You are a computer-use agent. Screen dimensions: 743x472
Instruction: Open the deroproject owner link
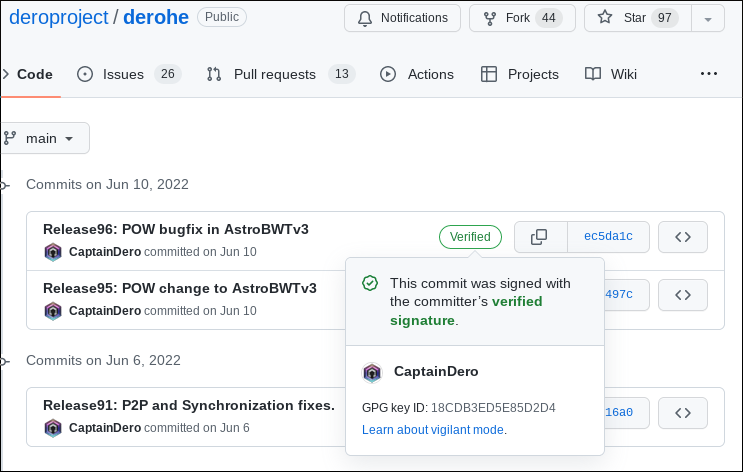59,18
